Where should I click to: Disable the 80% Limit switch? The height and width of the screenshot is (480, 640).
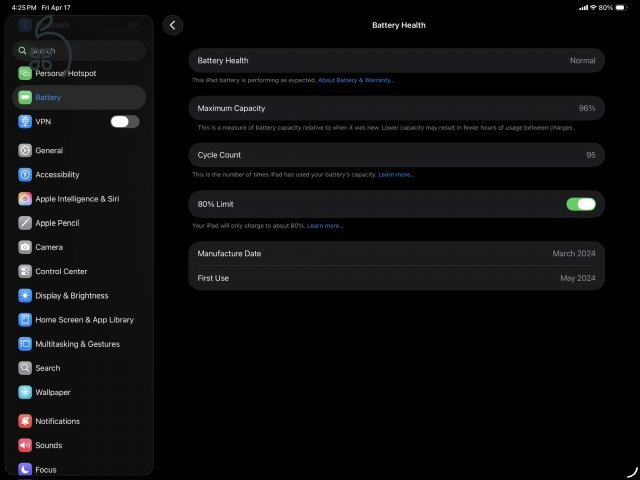tap(581, 204)
